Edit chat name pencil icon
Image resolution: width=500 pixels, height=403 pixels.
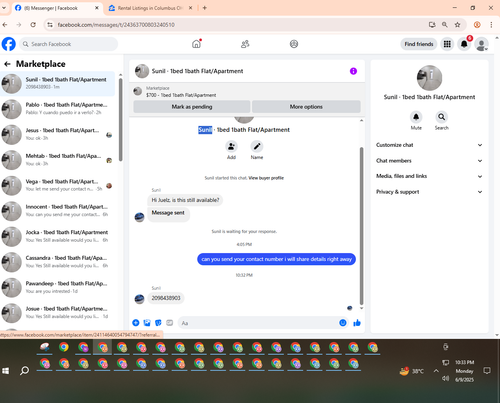click(257, 146)
